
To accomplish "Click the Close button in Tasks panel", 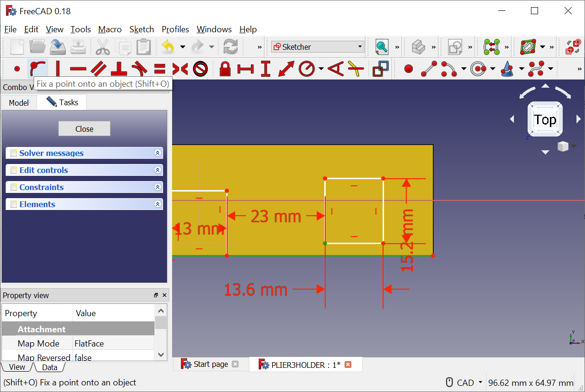I will click(x=84, y=129).
